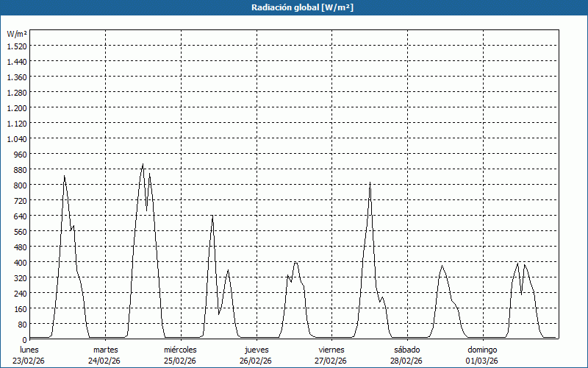Click the 'domingo' day label
The image size is (588, 368).
482,350
